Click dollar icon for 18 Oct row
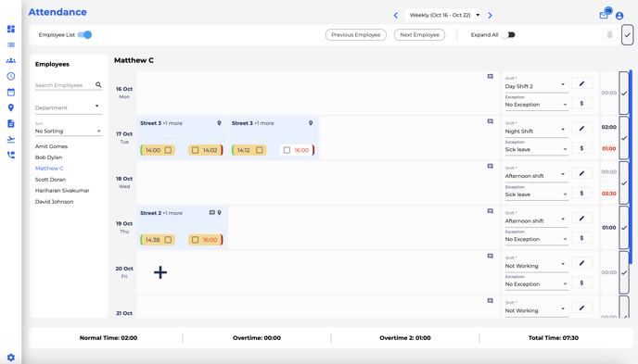This screenshot has width=638, height=364. point(581,193)
